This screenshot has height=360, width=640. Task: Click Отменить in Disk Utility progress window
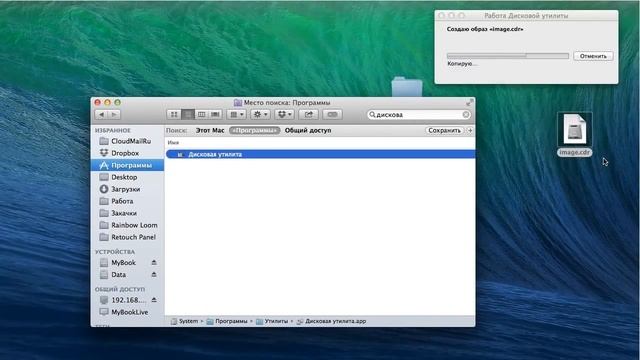click(593, 56)
